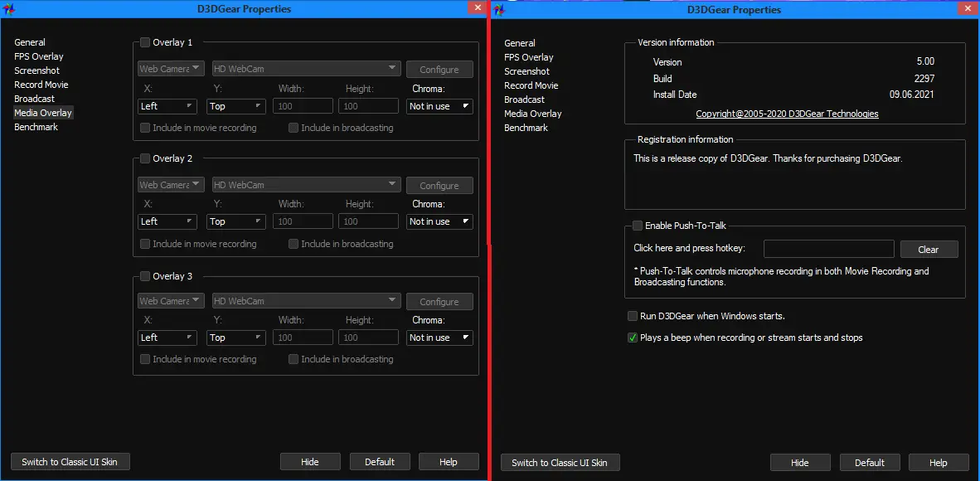
Task: Open Overlay 3 Y position Top dropdown
Action: (236, 338)
